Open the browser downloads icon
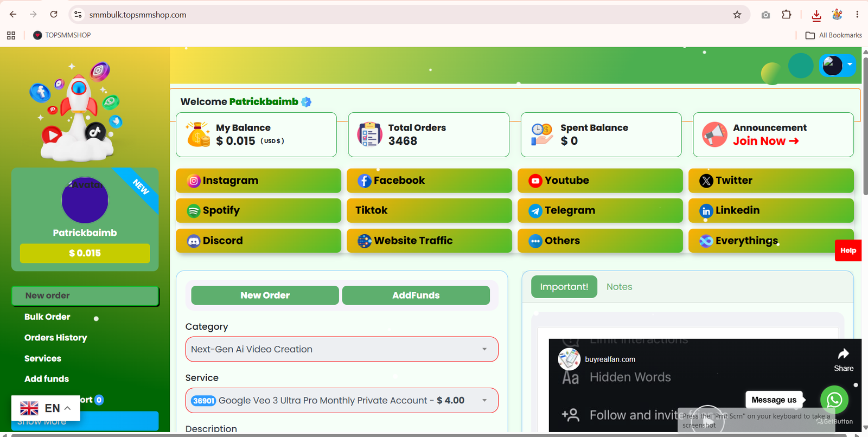The image size is (868, 437). (x=816, y=15)
